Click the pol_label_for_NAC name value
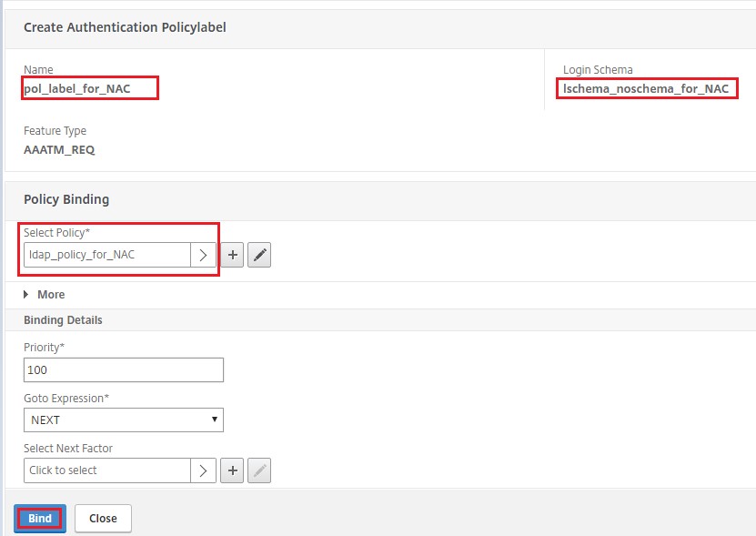The image size is (756, 536). [x=77, y=89]
